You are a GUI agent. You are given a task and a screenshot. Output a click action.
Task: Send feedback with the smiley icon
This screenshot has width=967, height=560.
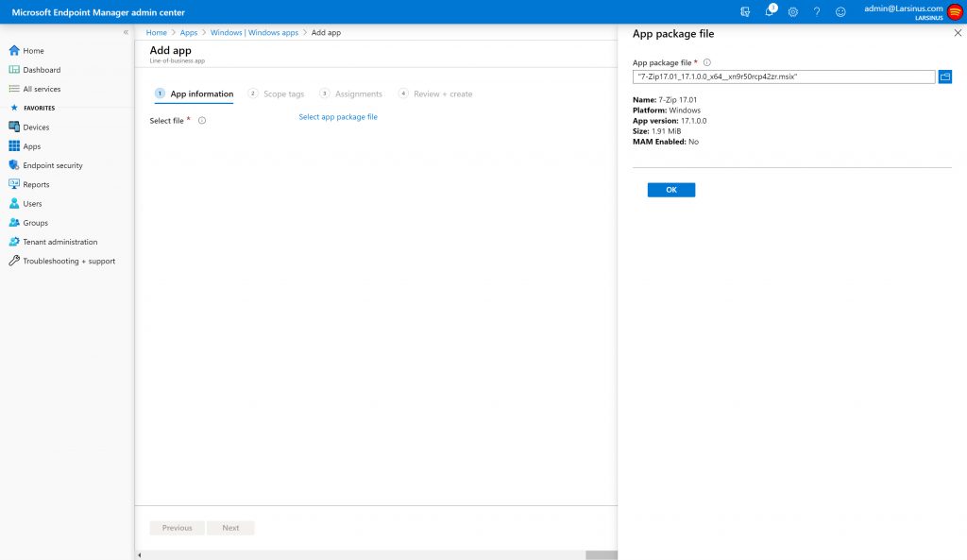coord(840,11)
